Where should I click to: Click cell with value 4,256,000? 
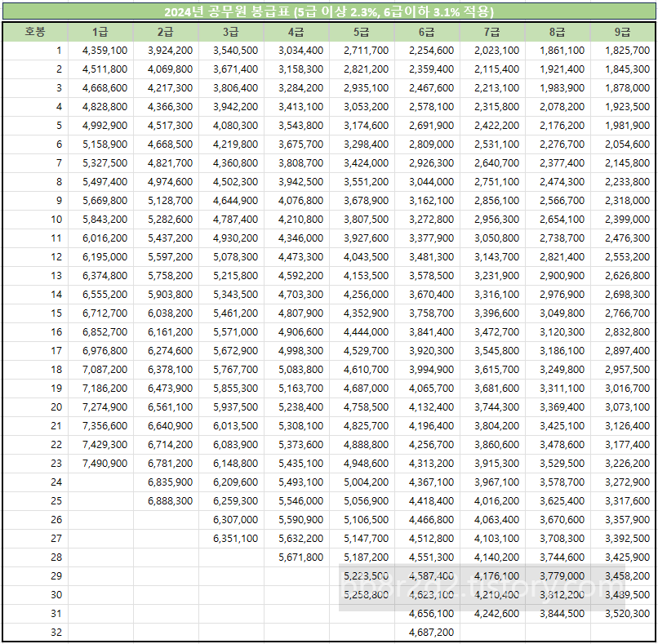362,295
